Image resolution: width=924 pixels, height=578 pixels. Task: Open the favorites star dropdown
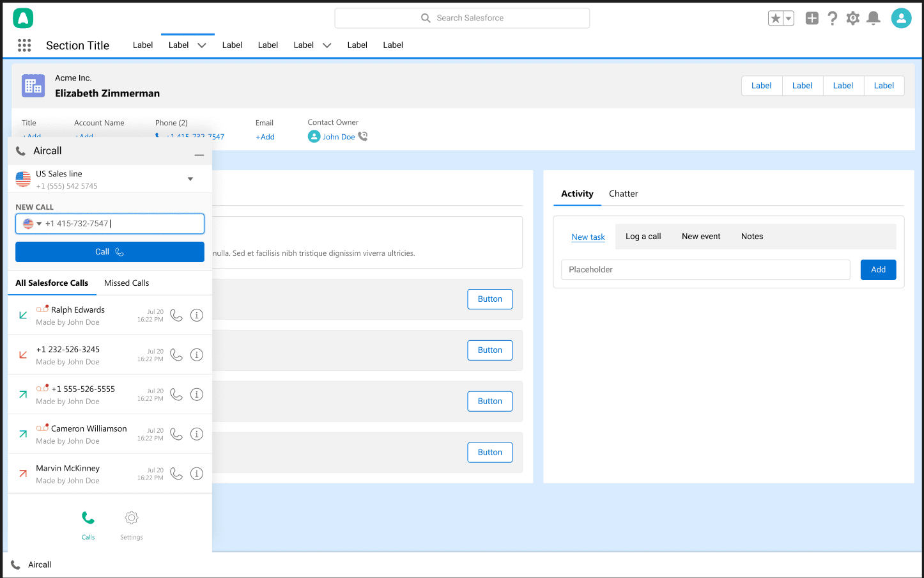(x=789, y=19)
